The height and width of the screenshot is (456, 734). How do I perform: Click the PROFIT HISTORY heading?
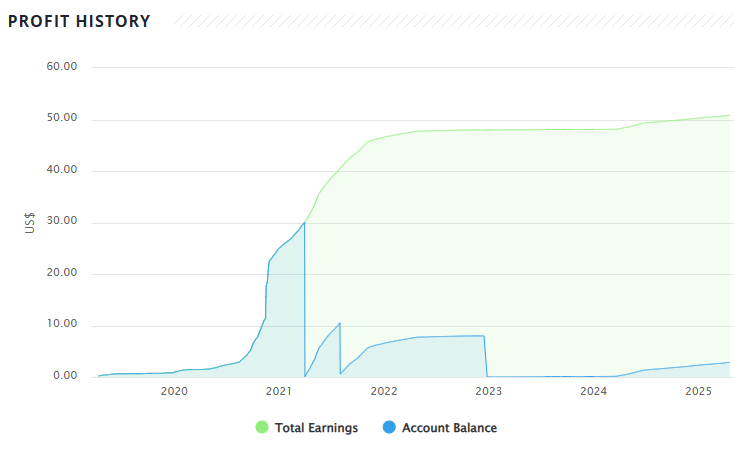[x=79, y=21]
